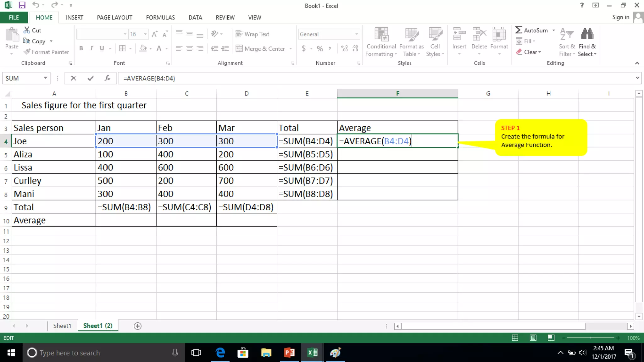Click the Format Painter tool
This screenshot has height=362, width=644.
[46, 52]
